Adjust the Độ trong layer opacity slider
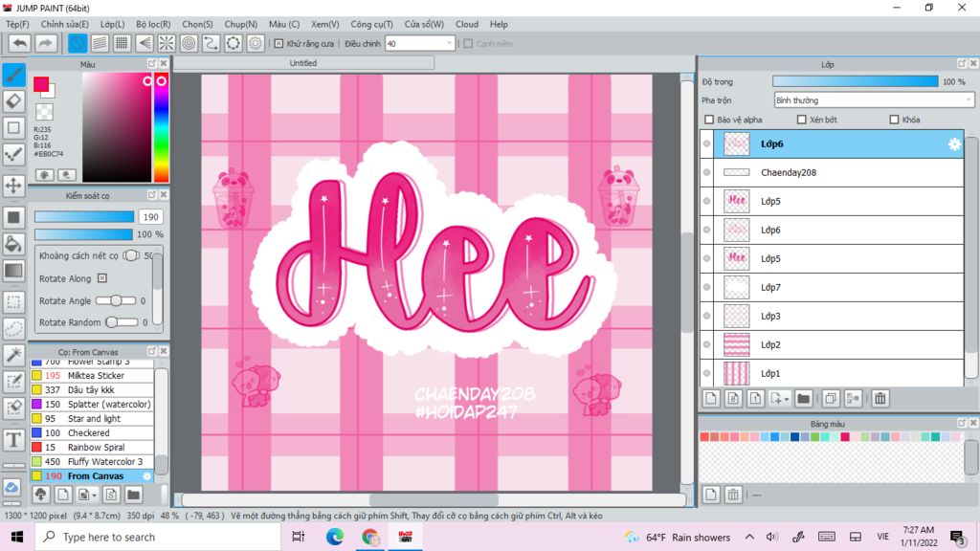Image resolution: width=980 pixels, height=551 pixels. tap(855, 82)
